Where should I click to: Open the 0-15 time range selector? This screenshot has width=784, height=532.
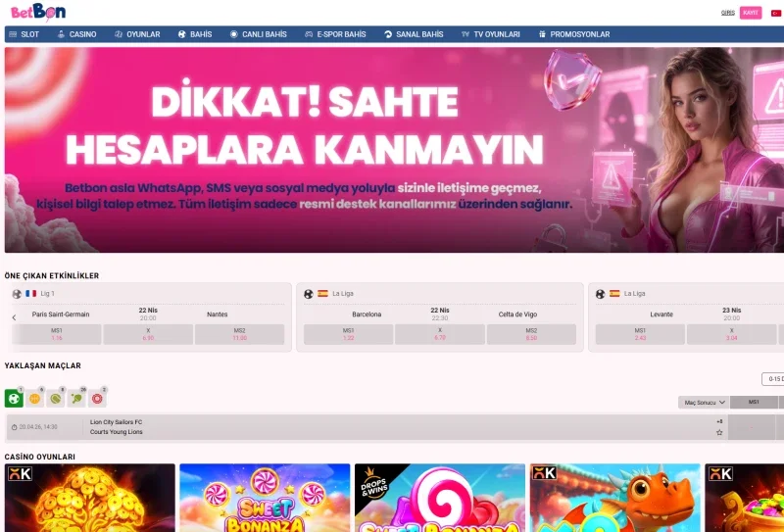click(773, 379)
